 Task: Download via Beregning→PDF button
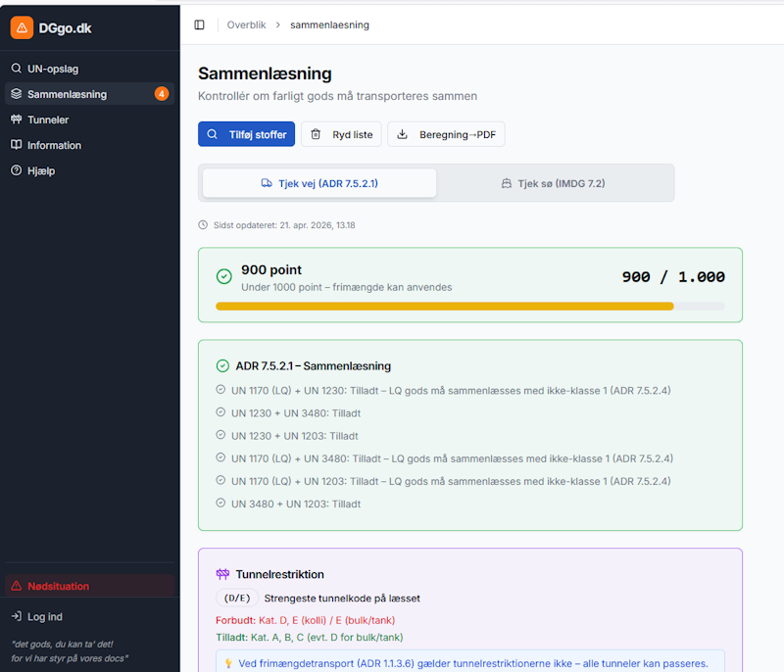coord(446,134)
